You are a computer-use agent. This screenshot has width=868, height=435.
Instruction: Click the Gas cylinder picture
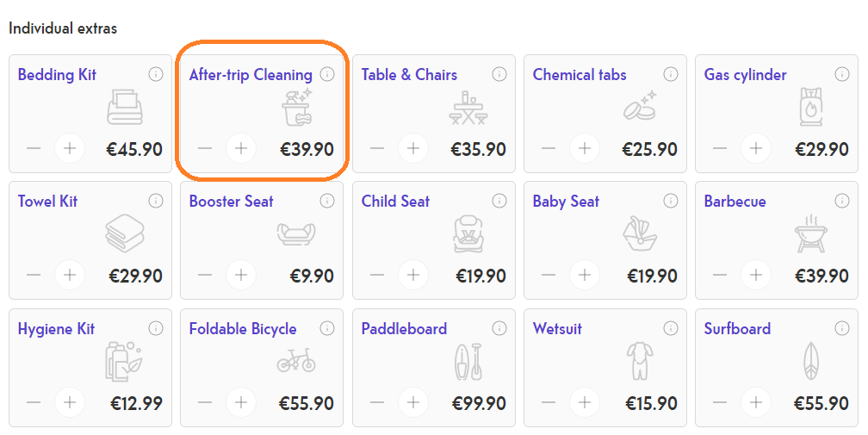(811, 107)
